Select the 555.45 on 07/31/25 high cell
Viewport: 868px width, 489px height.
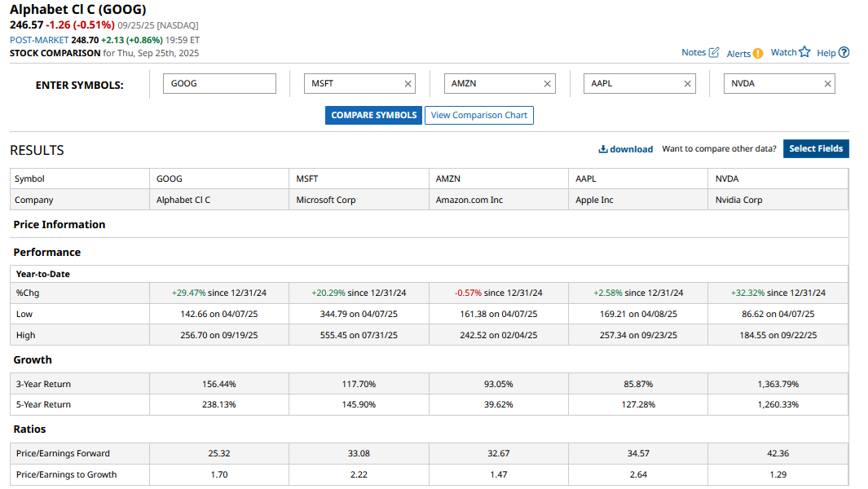(x=359, y=335)
